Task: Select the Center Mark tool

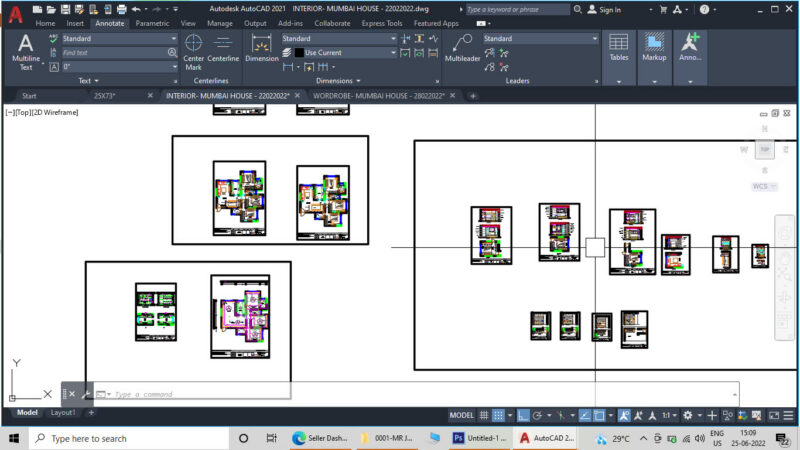Action: (193, 52)
